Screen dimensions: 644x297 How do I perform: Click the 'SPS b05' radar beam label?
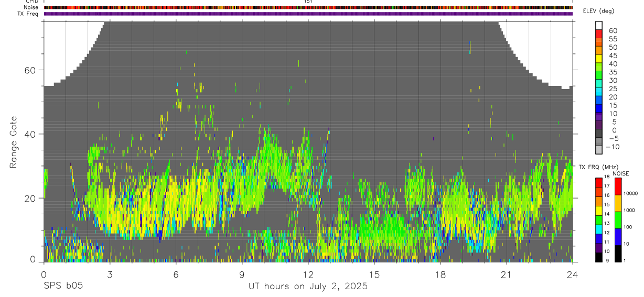click(x=62, y=287)
